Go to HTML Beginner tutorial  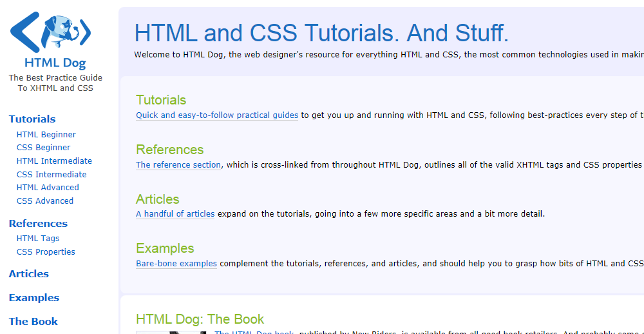tap(46, 135)
